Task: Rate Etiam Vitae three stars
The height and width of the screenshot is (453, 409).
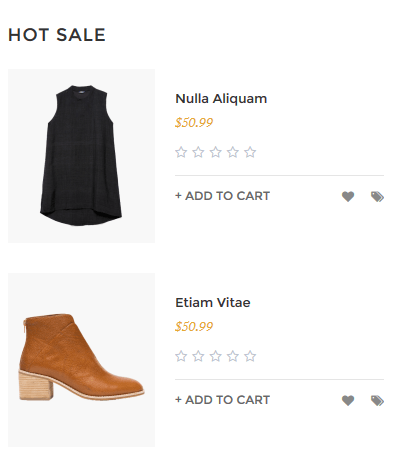Action: coord(216,356)
